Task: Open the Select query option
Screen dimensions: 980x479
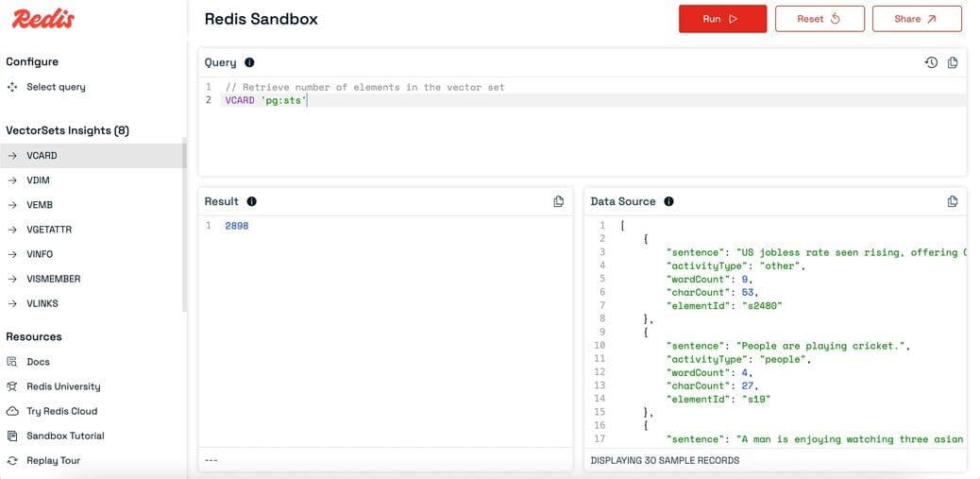Action: pos(56,87)
